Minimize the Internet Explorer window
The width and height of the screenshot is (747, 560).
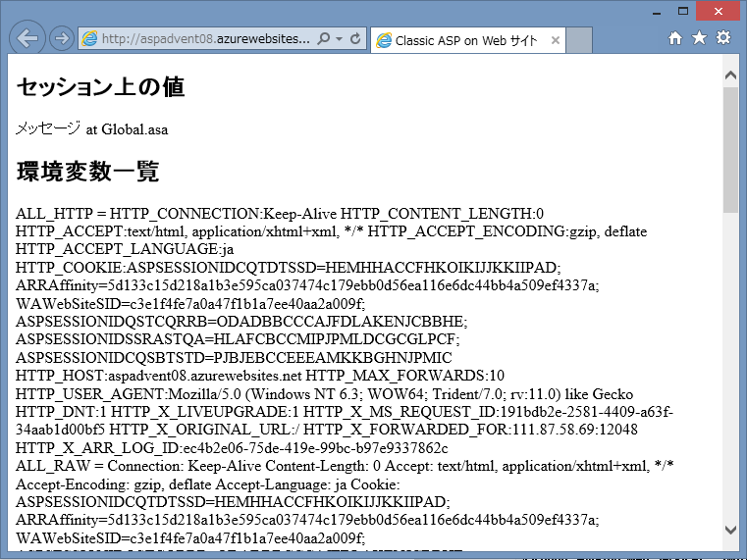click(657, 13)
